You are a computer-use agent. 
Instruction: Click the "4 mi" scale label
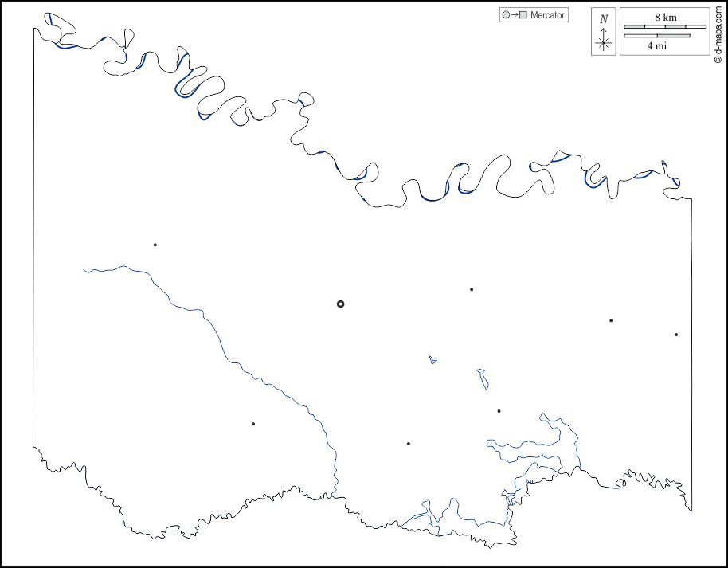click(x=657, y=45)
